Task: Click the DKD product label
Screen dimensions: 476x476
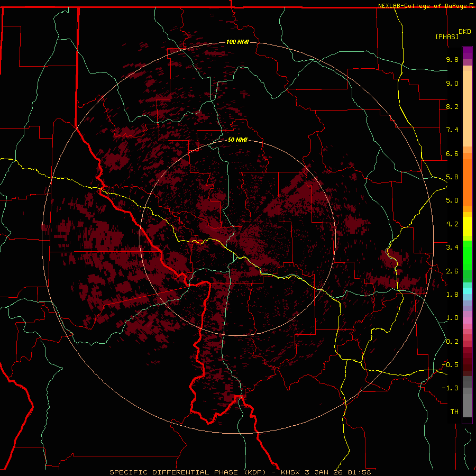Action: click(465, 32)
